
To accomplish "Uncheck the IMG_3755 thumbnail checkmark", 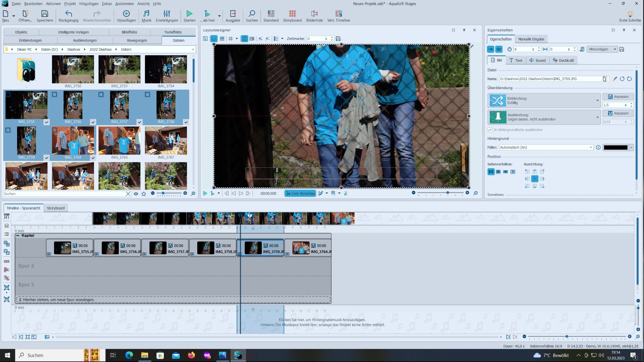I will coord(47,122).
